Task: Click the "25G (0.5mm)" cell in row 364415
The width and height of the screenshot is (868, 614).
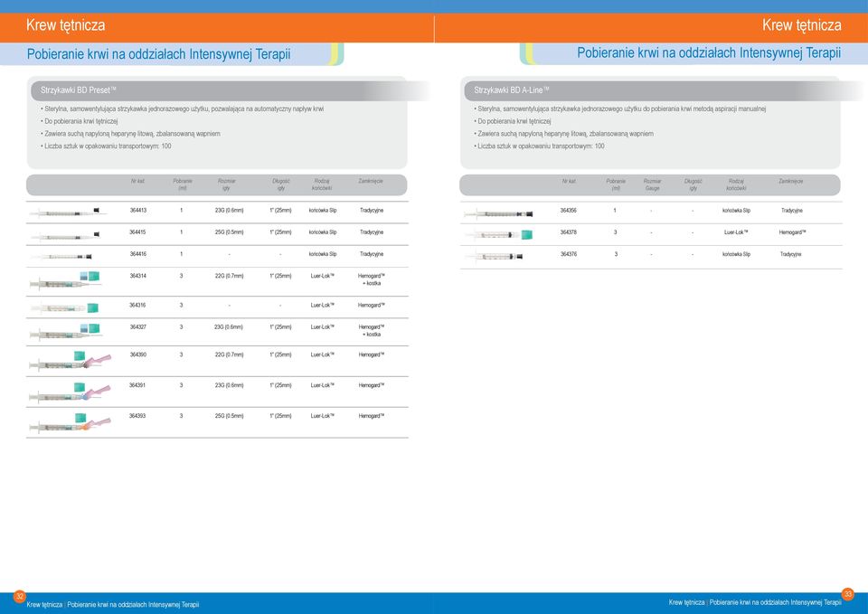Action: (229, 232)
